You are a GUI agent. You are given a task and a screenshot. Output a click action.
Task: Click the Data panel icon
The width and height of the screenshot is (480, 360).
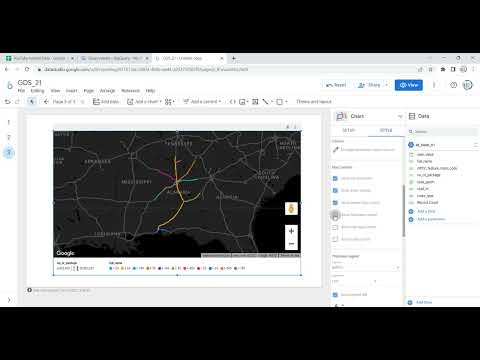(x=412, y=116)
